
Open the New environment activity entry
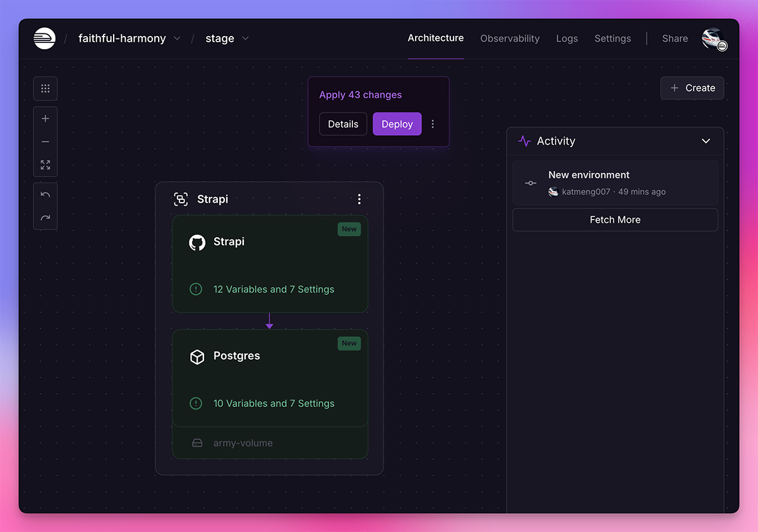[x=615, y=183]
